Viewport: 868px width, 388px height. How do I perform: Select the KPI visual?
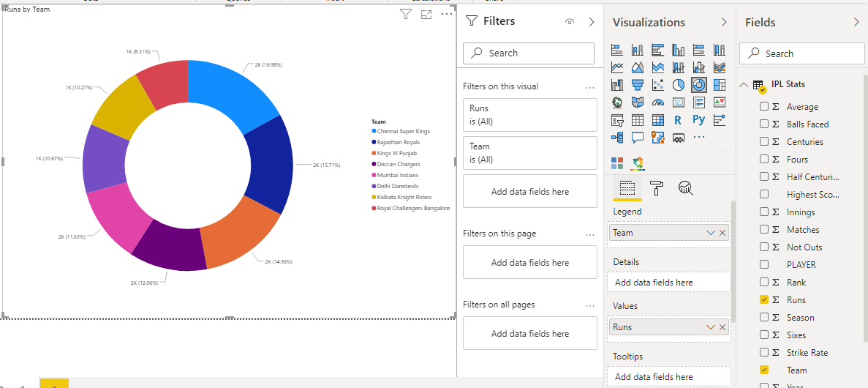click(720, 102)
